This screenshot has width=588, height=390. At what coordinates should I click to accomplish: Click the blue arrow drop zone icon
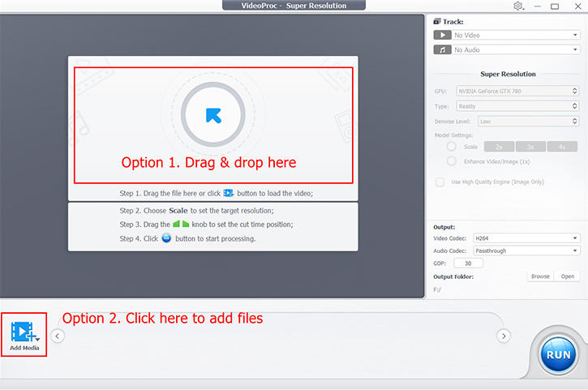pos(213,114)
